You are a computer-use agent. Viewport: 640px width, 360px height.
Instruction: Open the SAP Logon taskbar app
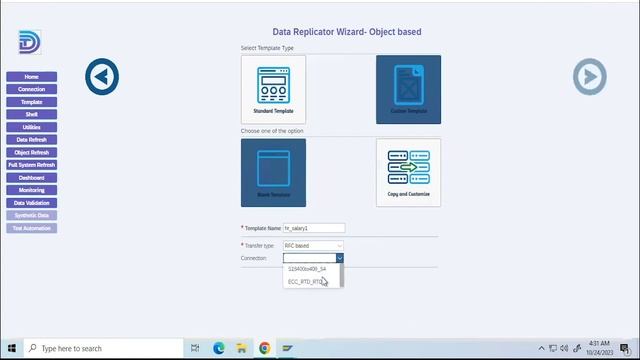[x=287, y=348]
